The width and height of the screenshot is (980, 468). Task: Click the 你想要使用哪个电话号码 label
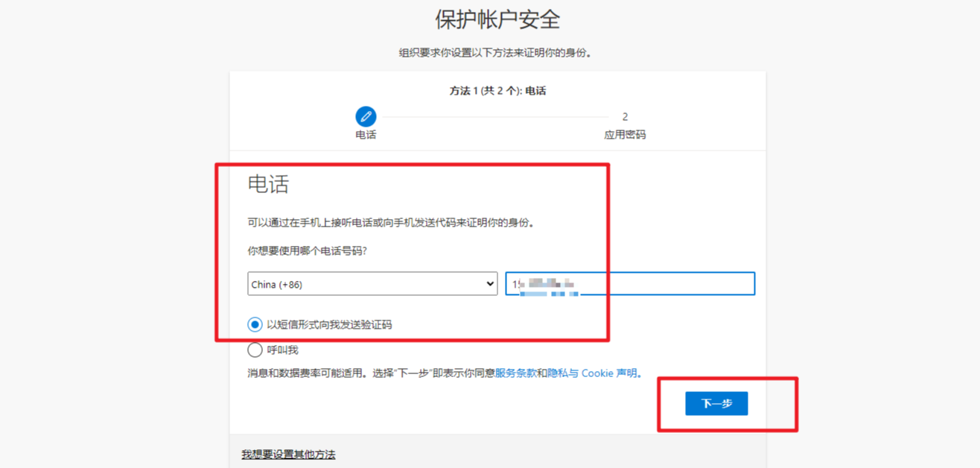point(307,251)
